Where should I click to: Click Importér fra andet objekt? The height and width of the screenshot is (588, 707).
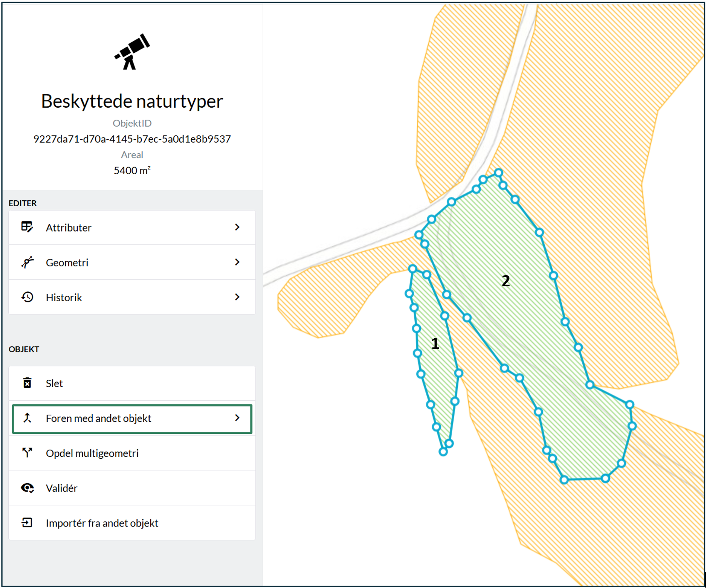101,522
